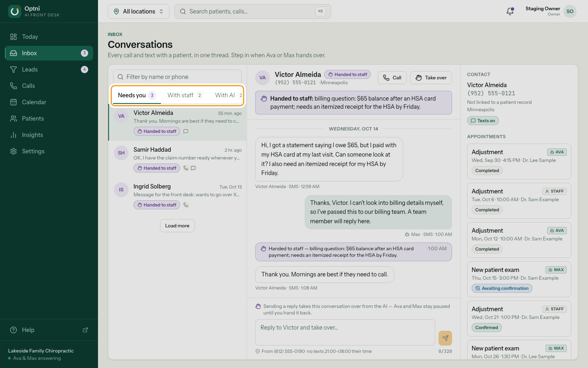Click the Awaiting confirmation status badge
Viewport: 588px width, 368px height.
502,288
